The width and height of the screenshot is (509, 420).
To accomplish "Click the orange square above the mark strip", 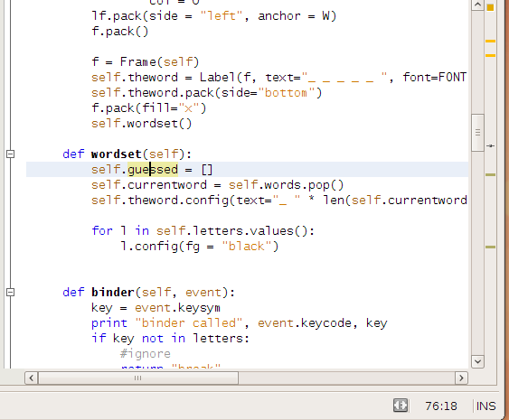I will point(490,7).
